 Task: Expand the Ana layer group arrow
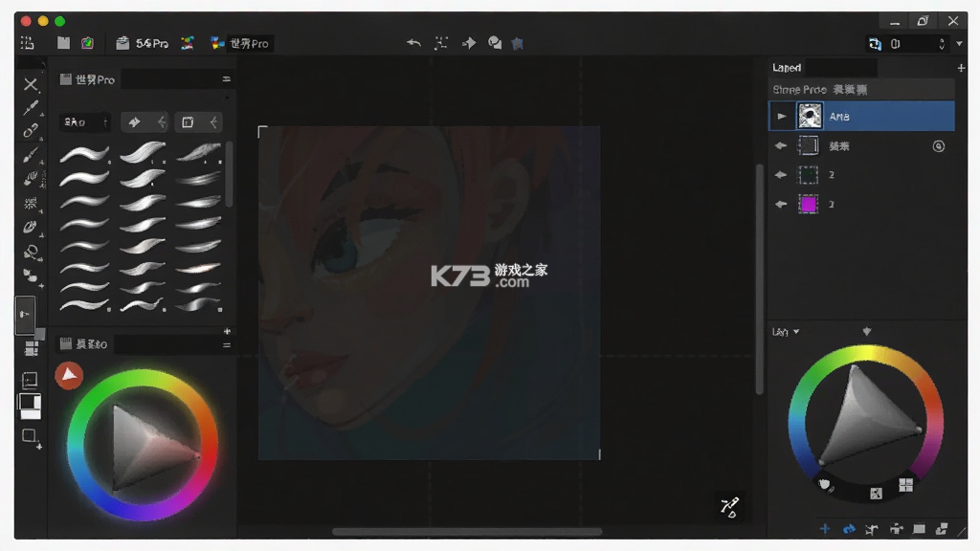(781, 116)
